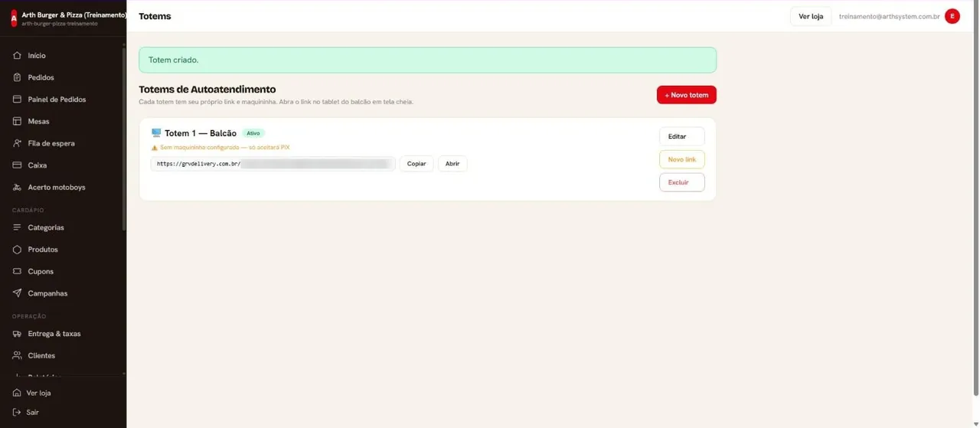Click Editar for Totem 1 — Balcão
The image size is (980, 428).
pos(681,136)
